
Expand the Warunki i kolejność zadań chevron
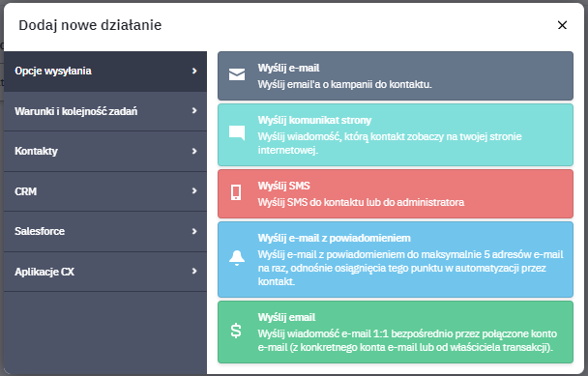(194, 110)
